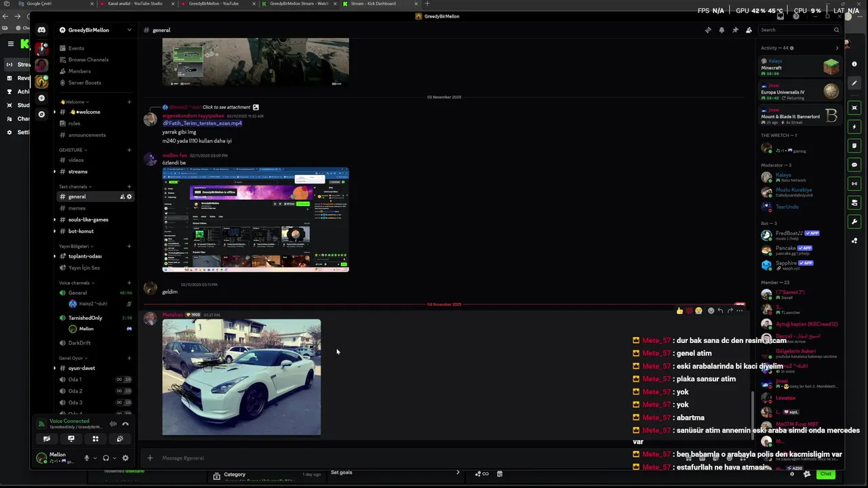
Task: Click the add a server plus icon
Action: tap(41, 98)
